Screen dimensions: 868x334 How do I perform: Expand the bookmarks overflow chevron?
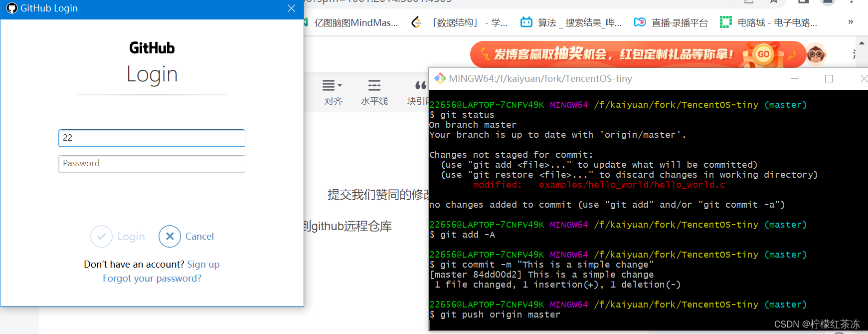point(851,22)
